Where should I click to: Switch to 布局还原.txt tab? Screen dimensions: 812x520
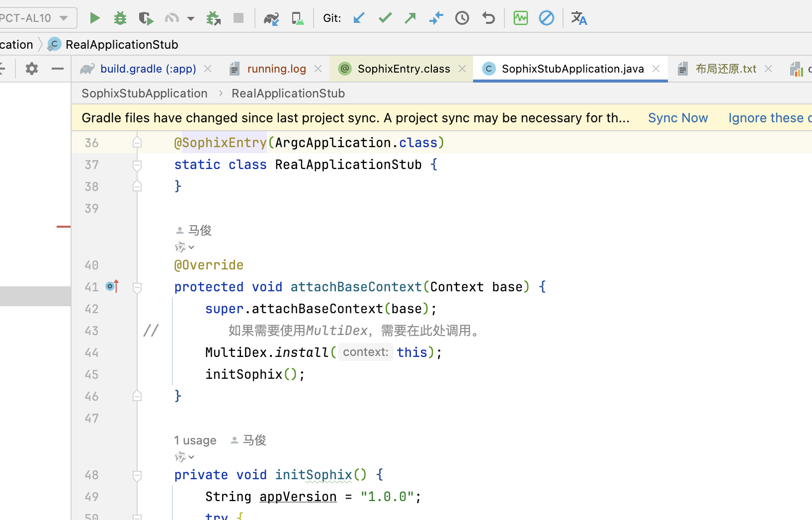click(x=726, y=69)
